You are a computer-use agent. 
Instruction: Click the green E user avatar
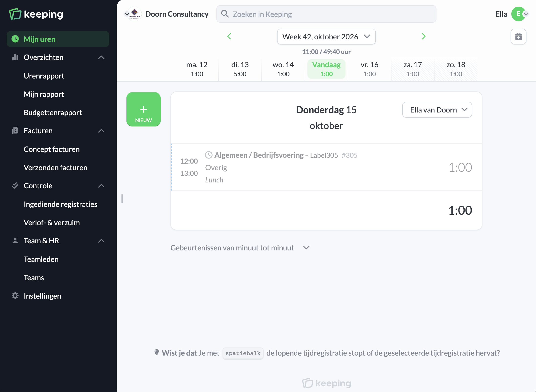(x=518, y=14)
